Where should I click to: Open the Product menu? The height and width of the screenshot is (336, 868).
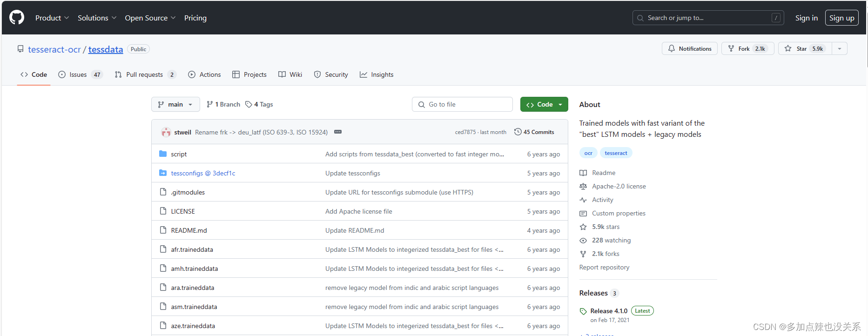click(52, 18)
